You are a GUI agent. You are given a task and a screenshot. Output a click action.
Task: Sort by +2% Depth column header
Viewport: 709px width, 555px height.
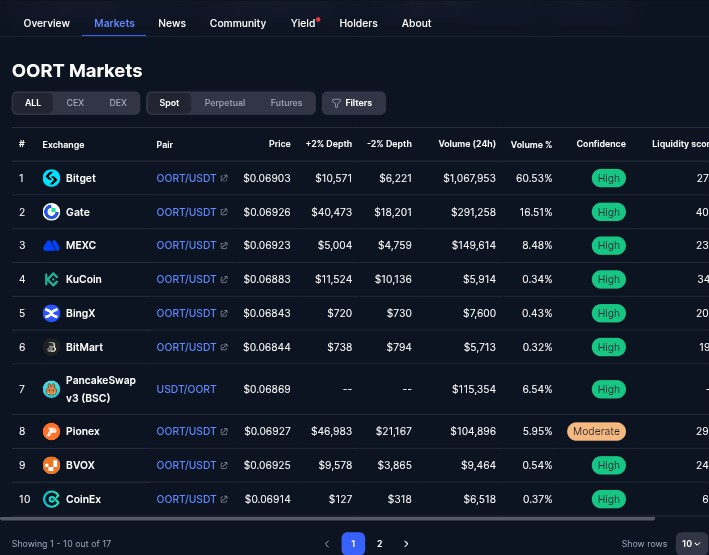(329, 144)
